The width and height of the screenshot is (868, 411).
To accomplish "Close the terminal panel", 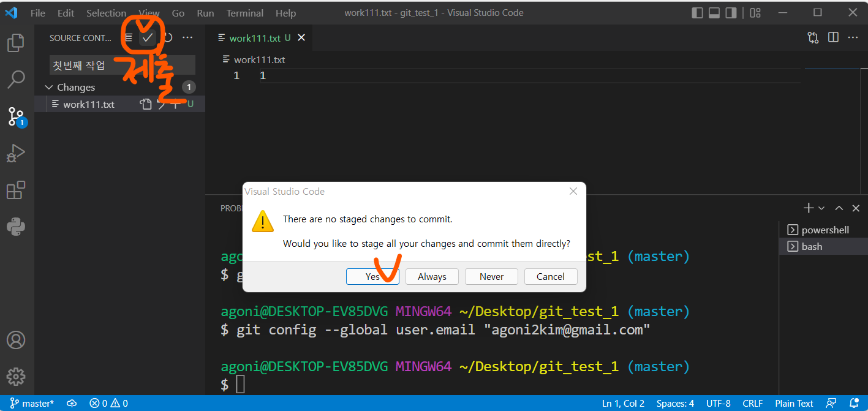I will tap(855, 208).
